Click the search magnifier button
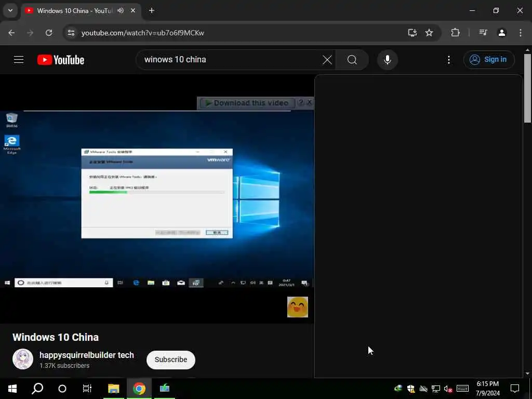Image resolution: width=532 pixels, height=399 pixels. pos(352,60)
